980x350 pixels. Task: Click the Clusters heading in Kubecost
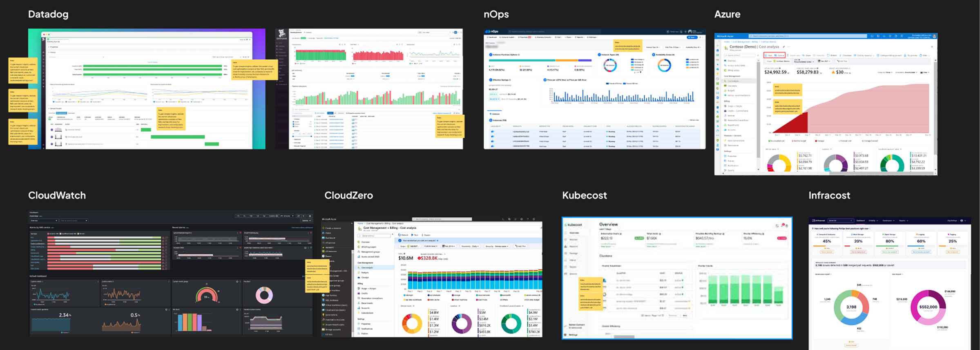(605, 256)
